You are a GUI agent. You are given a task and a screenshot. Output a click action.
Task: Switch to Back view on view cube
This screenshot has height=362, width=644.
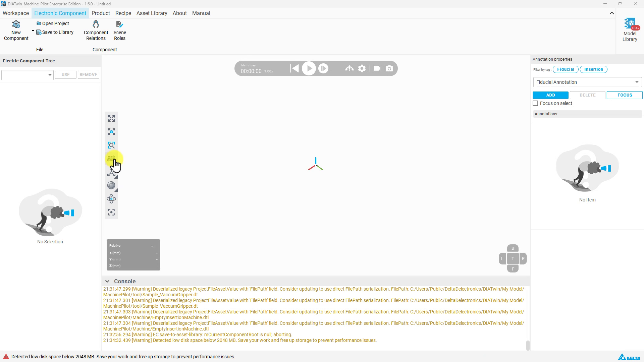[513, 248]
